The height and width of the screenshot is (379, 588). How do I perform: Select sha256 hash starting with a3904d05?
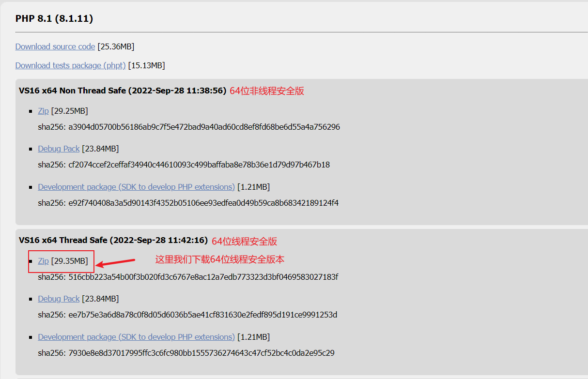(204, 127)
